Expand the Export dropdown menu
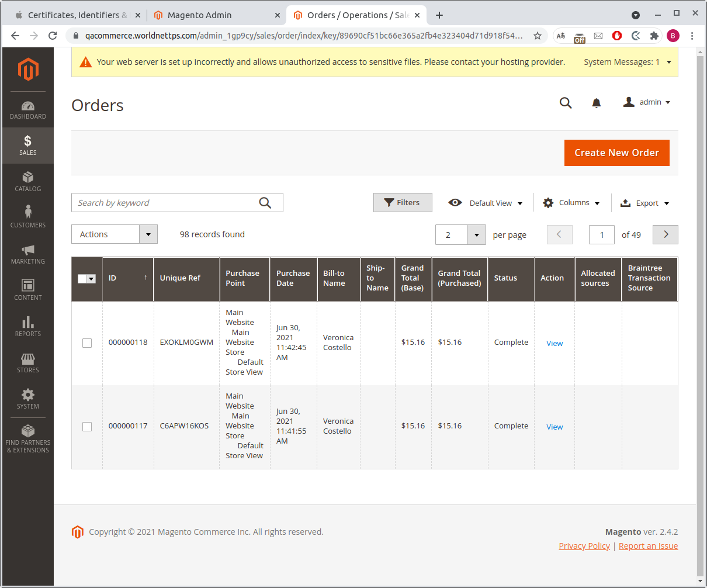This screenshot has height=588, width=707. (644, 203)
